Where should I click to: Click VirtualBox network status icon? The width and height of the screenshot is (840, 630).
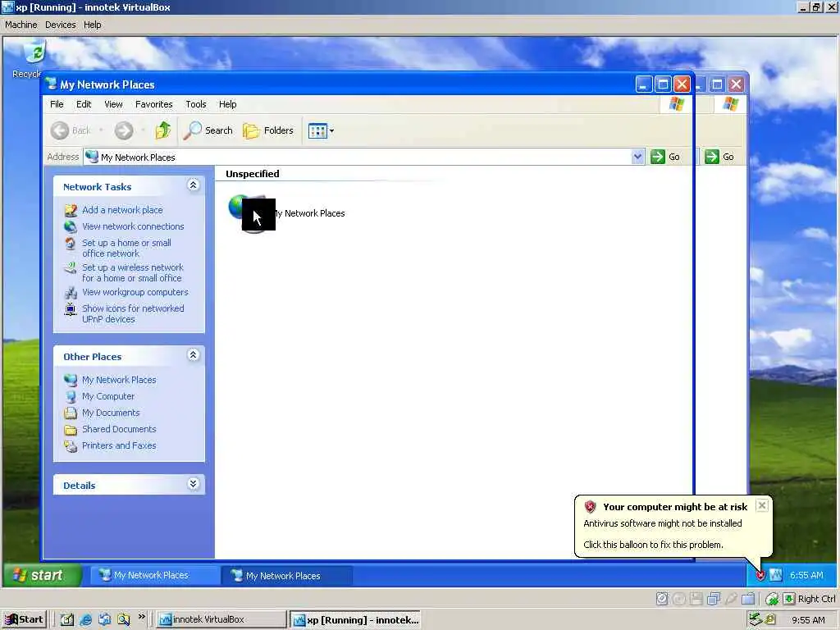click(x=714, y=599)
